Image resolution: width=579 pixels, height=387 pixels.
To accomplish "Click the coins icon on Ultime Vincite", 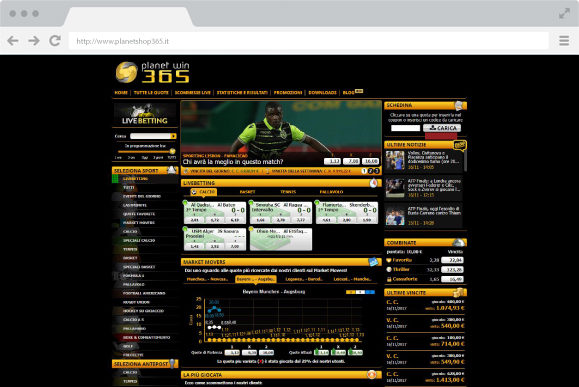I will pyautogui.click(x=460, y=292).
